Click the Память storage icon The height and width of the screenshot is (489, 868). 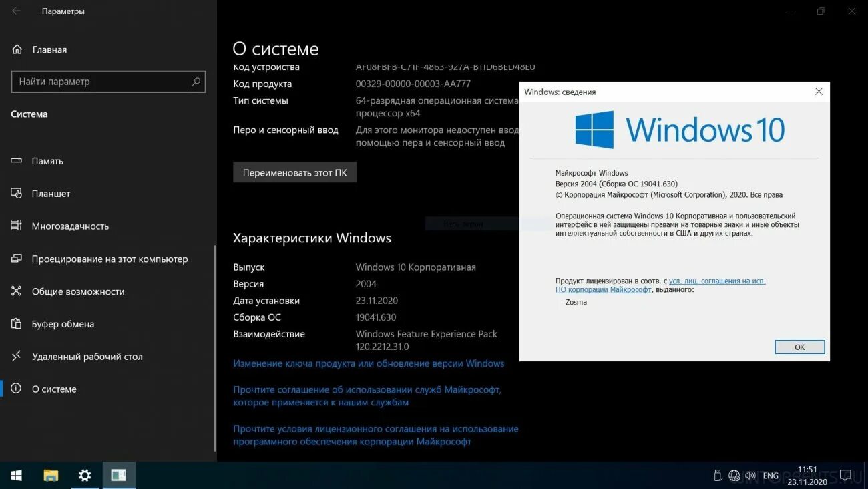tap(17, 161)
